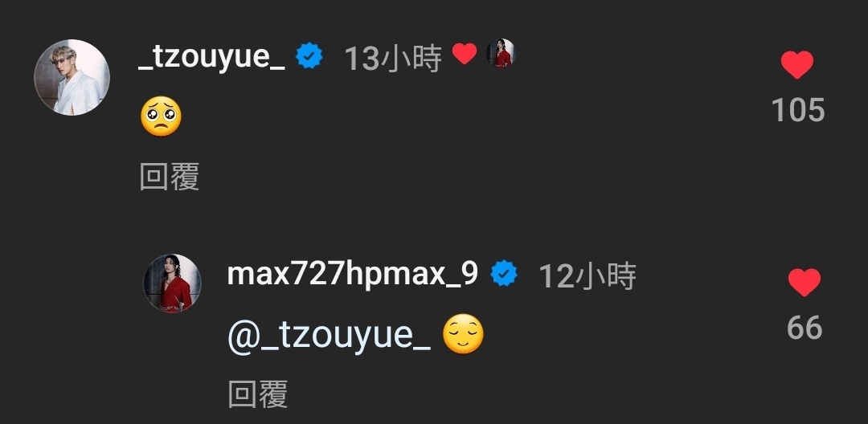
Task: Open _tzouyue_ profile picture
Action: click(72, 77)
